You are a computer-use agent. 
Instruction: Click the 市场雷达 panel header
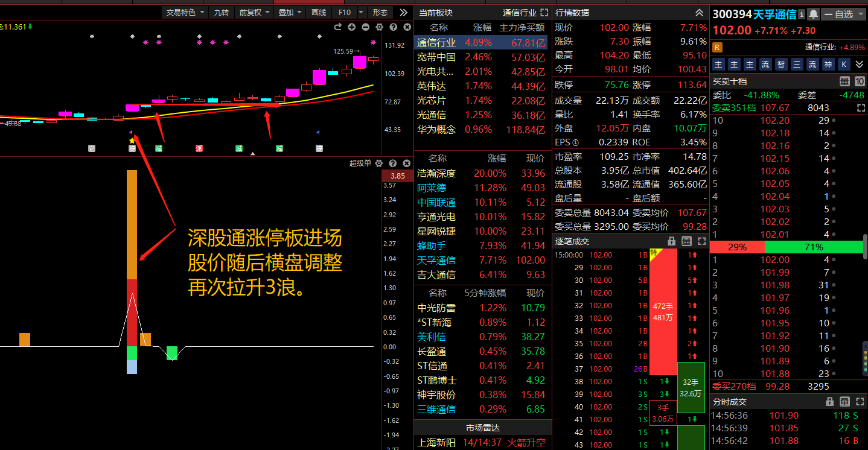(482, 428)
